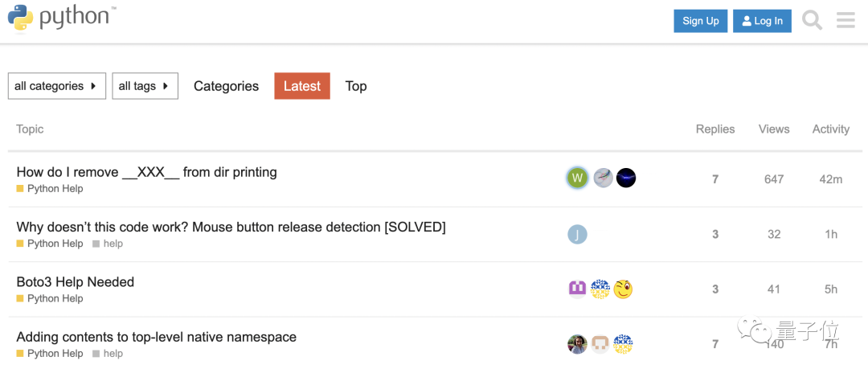Expand the all tags dropdown
This screenshot has width=868, height=369.
(145, 86)
